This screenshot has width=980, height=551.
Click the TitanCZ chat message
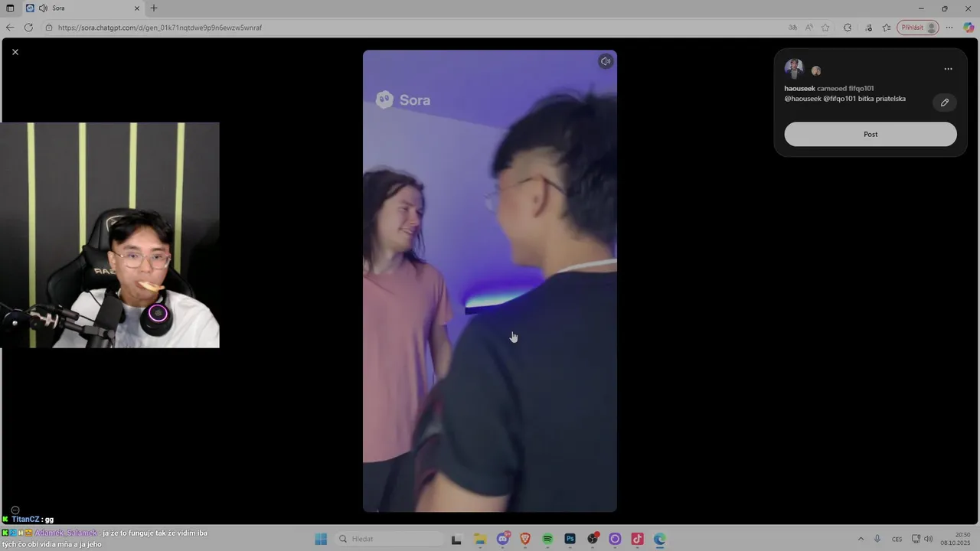coord(28,520)
